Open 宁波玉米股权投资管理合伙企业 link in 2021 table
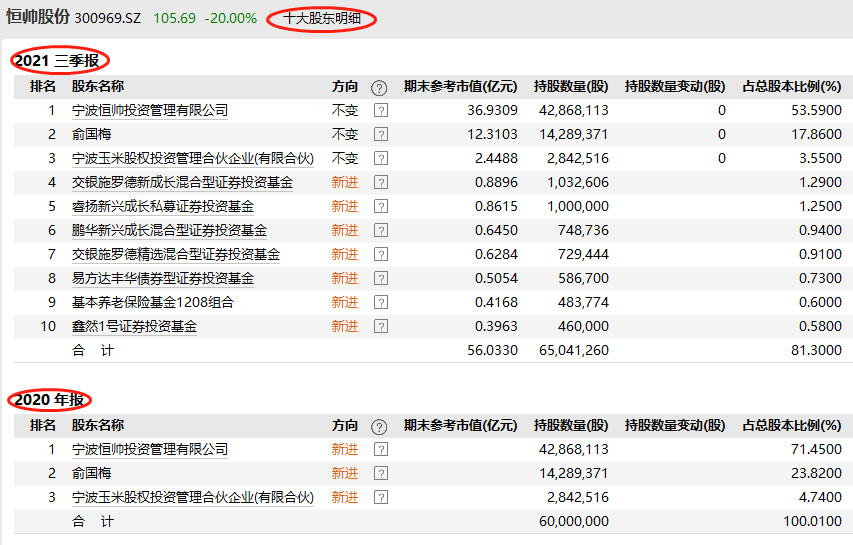The height and width of the screenshot is (545, 853). 193,158
